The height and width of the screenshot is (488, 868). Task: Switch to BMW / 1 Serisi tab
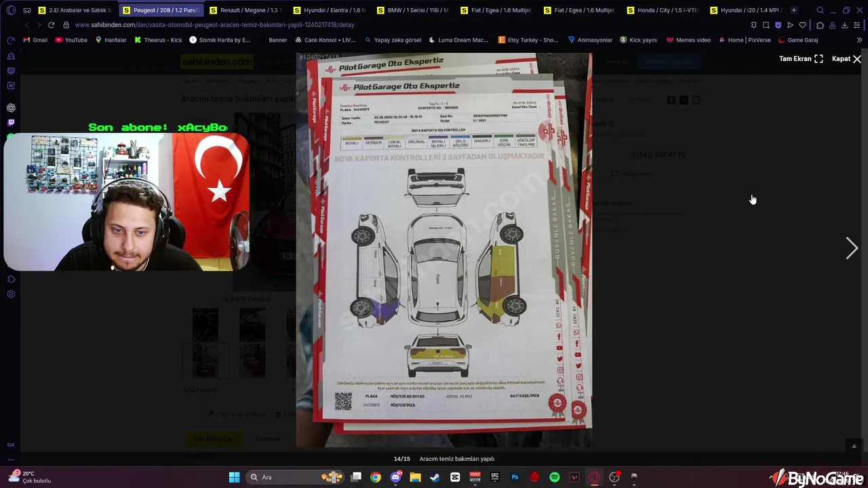(413, 10)
